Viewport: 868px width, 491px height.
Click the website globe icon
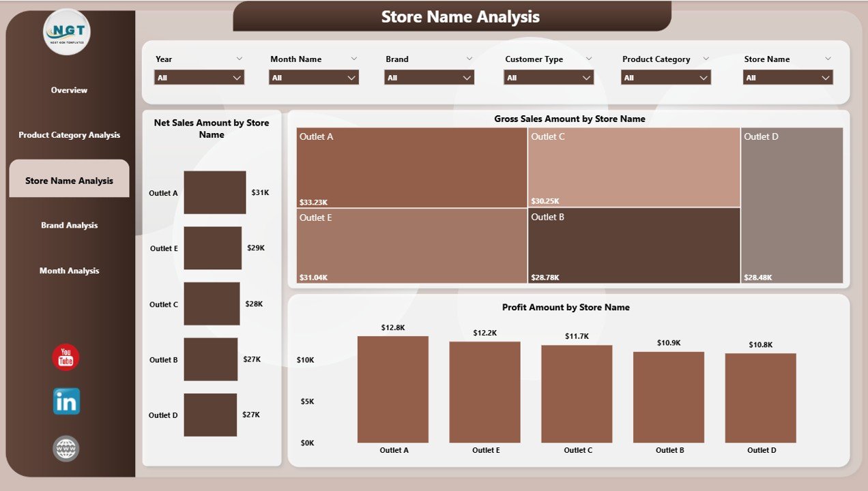coord(66,449)
